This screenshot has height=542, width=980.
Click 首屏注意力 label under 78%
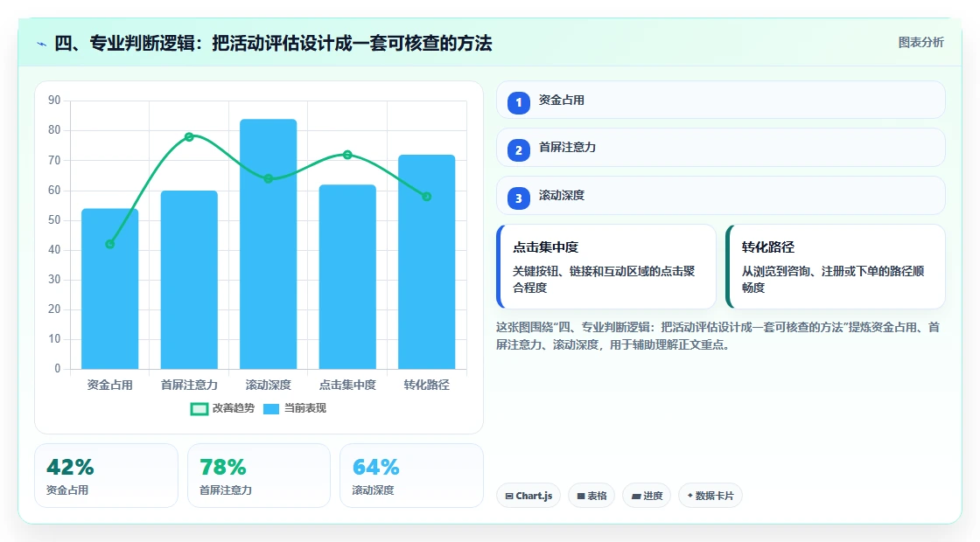[226, 490]
